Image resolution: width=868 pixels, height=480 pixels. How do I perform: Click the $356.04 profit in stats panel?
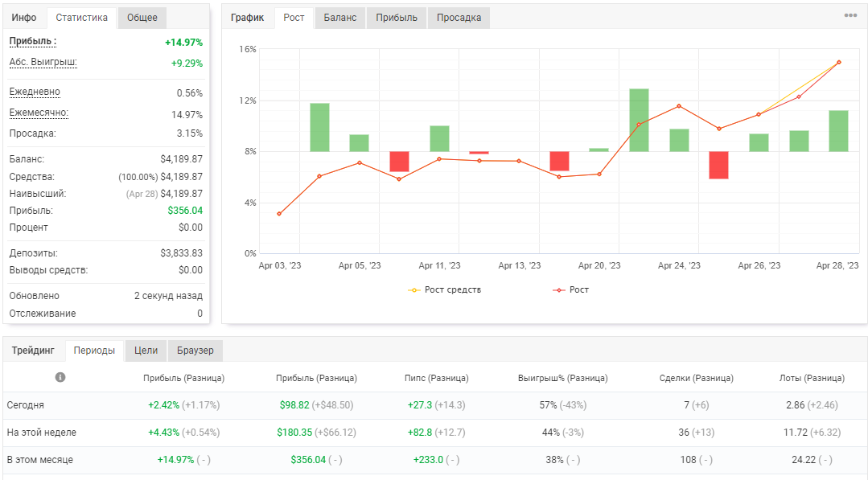click(186, 211)
